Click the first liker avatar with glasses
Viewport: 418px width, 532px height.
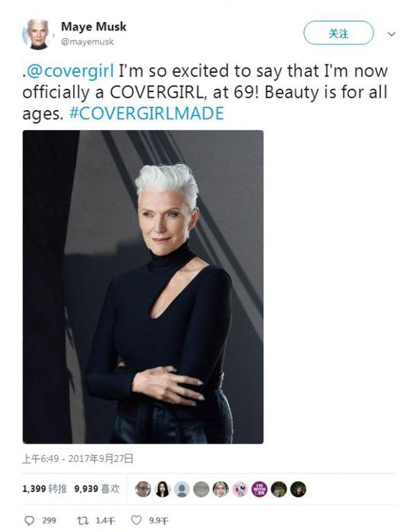(x=143, y=489)
